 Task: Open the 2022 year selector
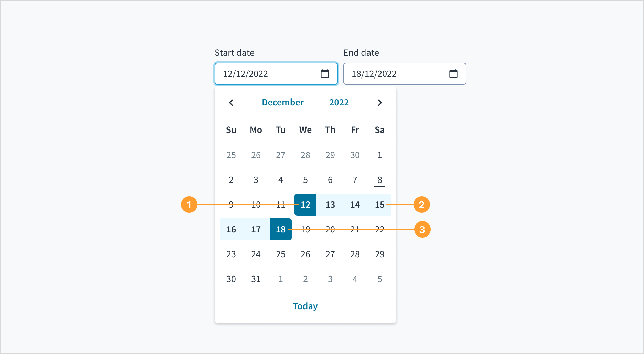(x=339, y=102)
